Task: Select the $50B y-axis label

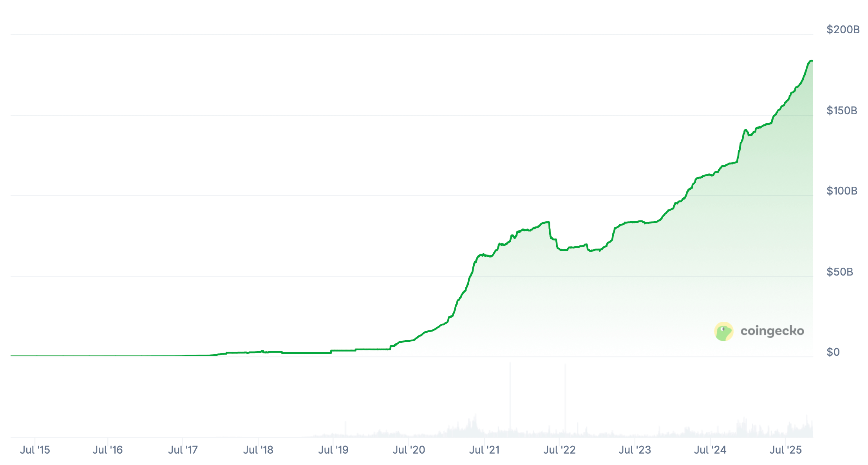Action: (x=840, y=272)
